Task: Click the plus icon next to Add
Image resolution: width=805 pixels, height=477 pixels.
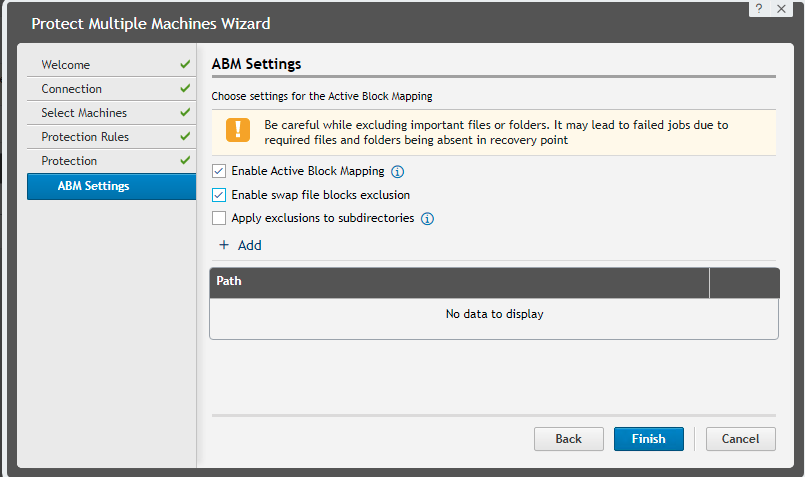Action: click(224, 245)
